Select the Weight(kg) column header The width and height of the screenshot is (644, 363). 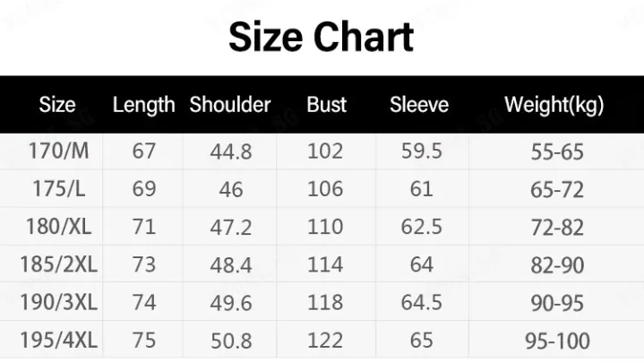tap(554, 105)
